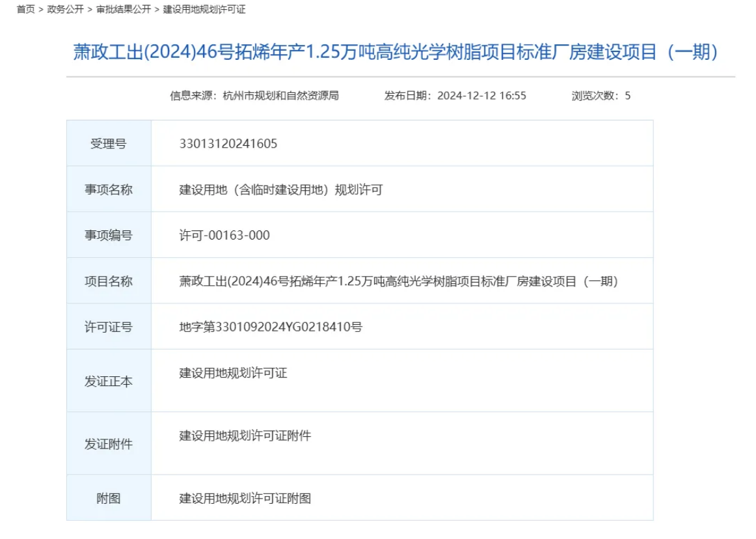The width and height of the screenshot is (756, 539).
Task: Open the 建设用地规划许可证 breadcrumb link
Action: tap(204, 10)
